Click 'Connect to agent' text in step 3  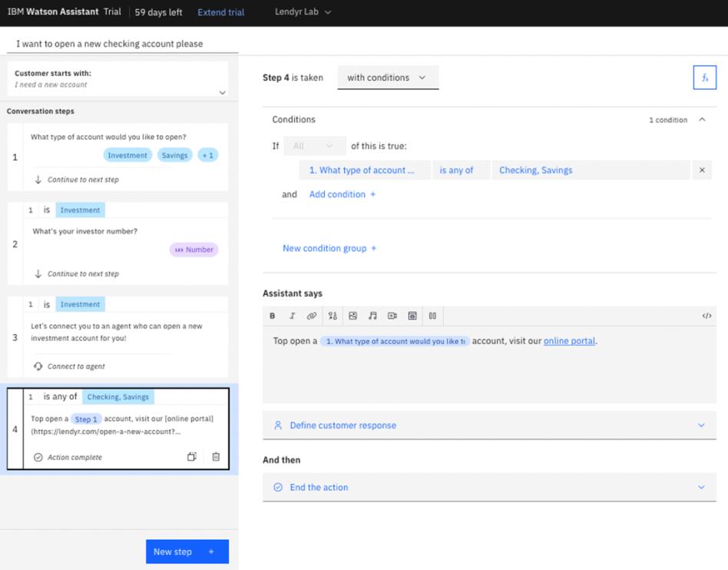click(76, 366)
